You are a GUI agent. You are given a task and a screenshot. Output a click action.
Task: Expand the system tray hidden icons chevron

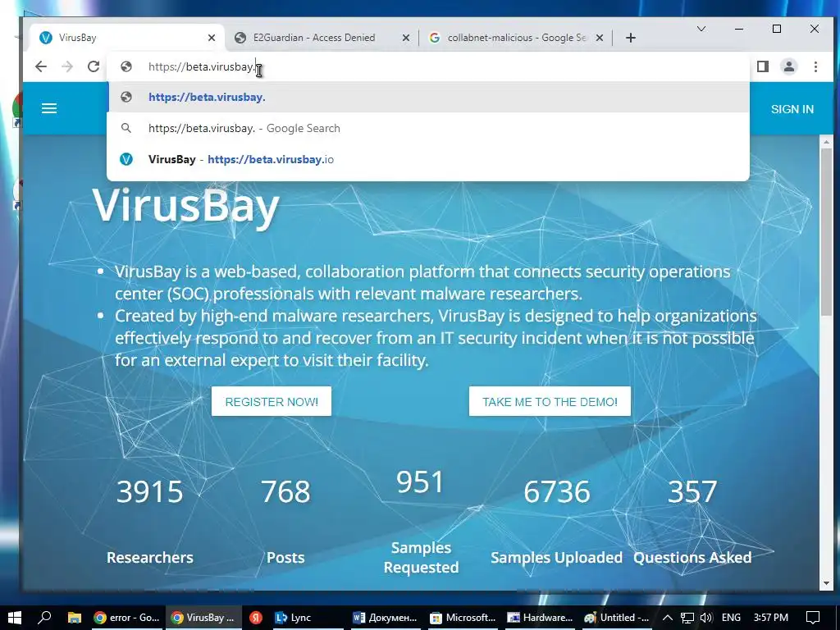(x=668, y=618)
